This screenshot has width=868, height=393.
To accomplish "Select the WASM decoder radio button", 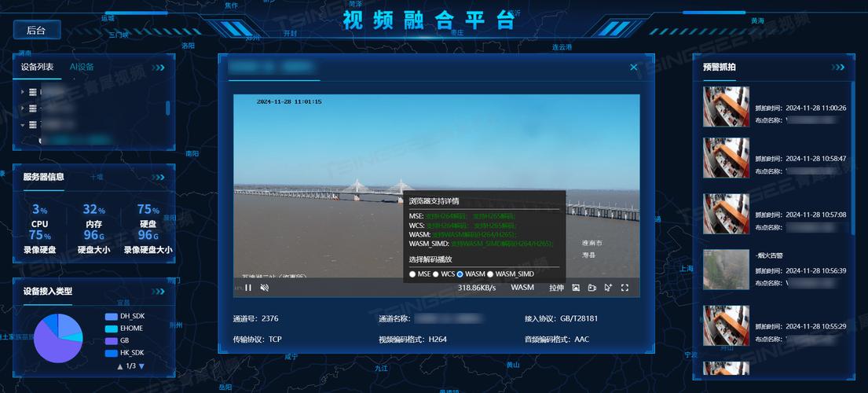I will point(460,274).
